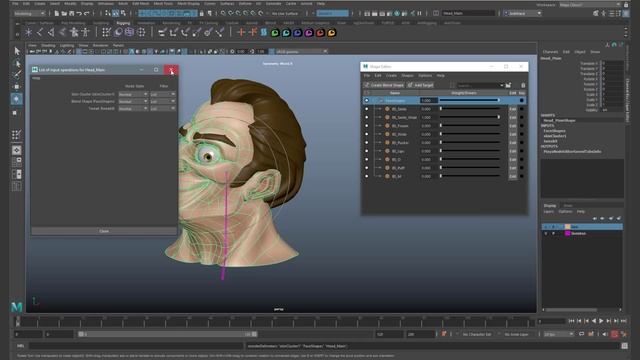The width and height of the screenshot is (640, 360).
Task: Click weight slider of BS_Frown target
Action: 470,126
